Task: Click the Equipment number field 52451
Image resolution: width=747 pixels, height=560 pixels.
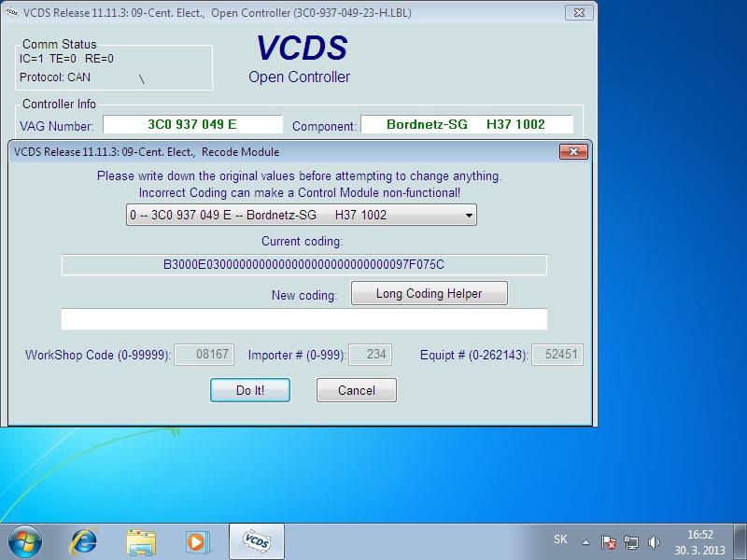Action: 557,355
